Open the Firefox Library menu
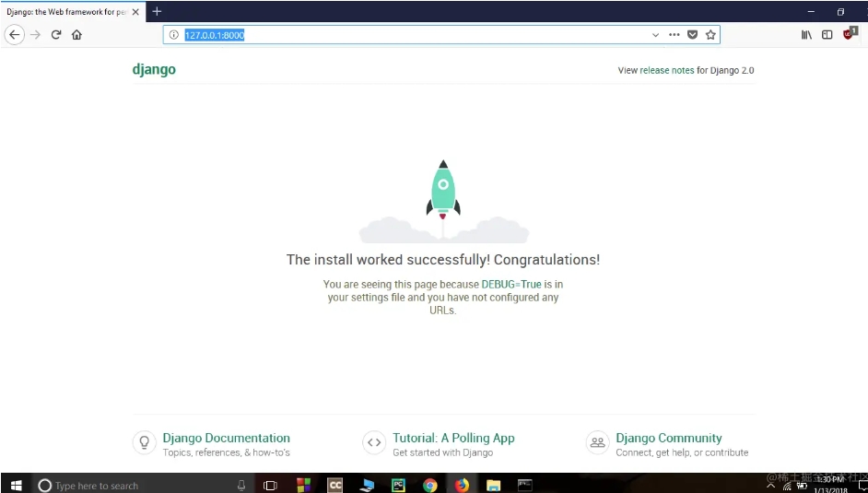The width and height of the screenshot is (868, 493). point(806,35)
